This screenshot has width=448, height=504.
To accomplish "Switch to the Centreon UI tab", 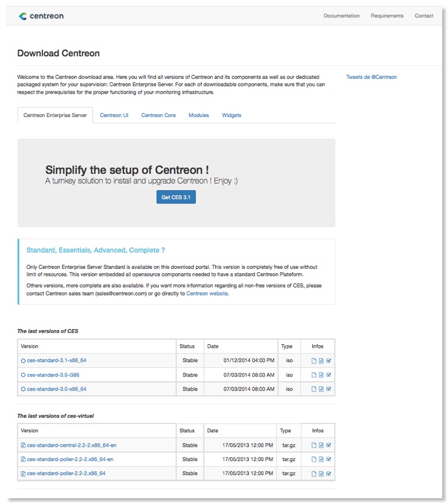I will click(x=114, y=115).
